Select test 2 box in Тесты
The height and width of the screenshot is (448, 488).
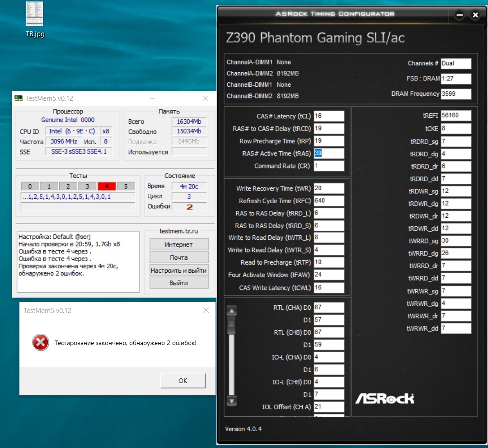68,187
